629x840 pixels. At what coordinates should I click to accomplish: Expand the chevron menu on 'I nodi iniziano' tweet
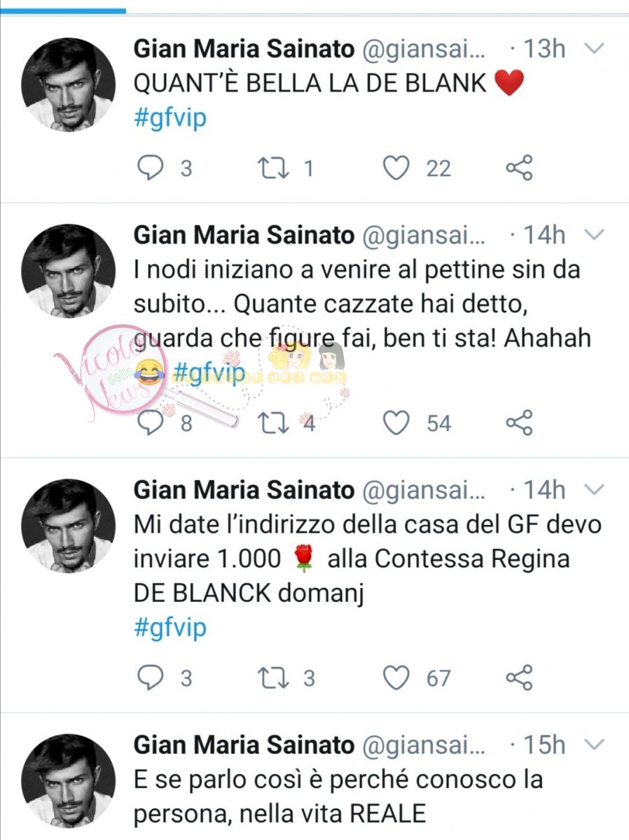593,235
